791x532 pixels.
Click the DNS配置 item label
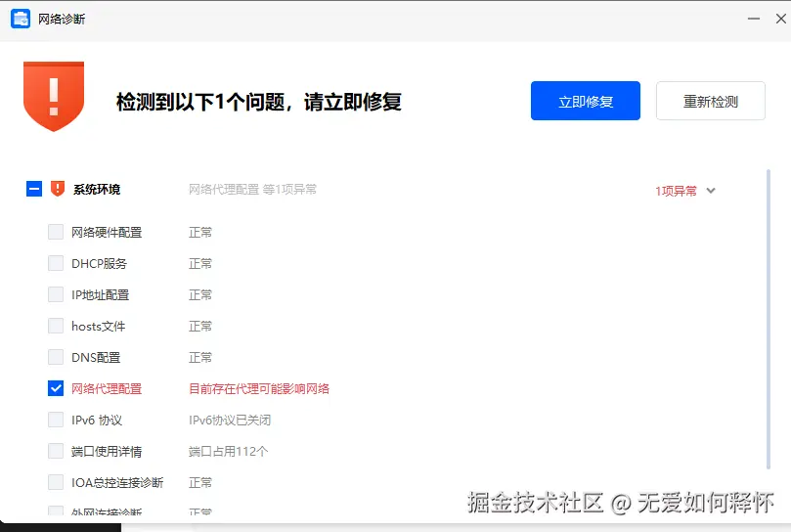[x=96, y=357]
